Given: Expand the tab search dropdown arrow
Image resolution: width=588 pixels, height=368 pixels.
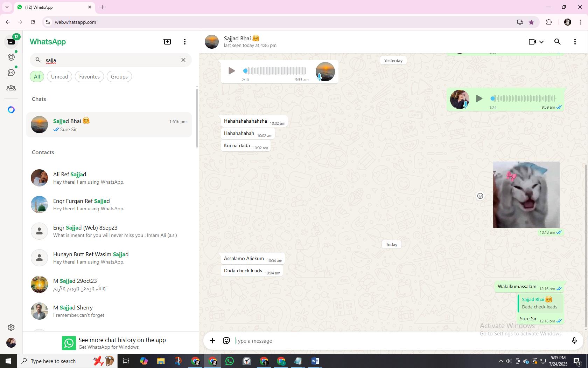Looking at the screenshot, I should 7,7.
